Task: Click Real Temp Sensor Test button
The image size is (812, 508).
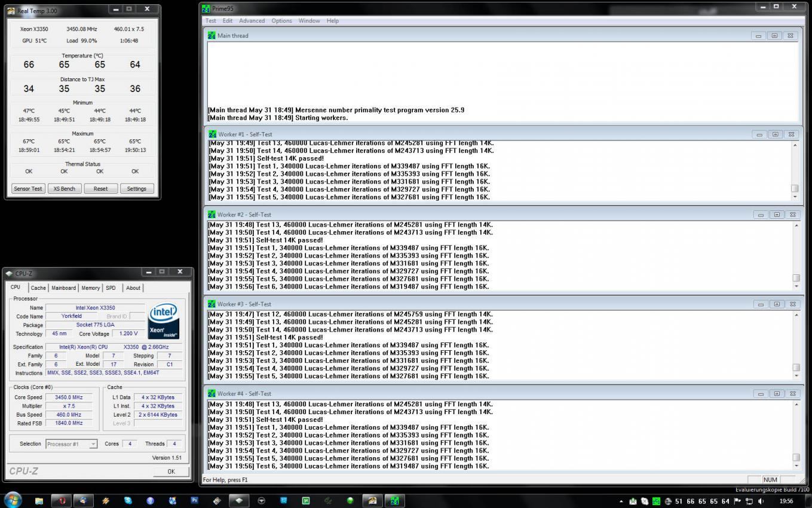Action: point(28,189)
